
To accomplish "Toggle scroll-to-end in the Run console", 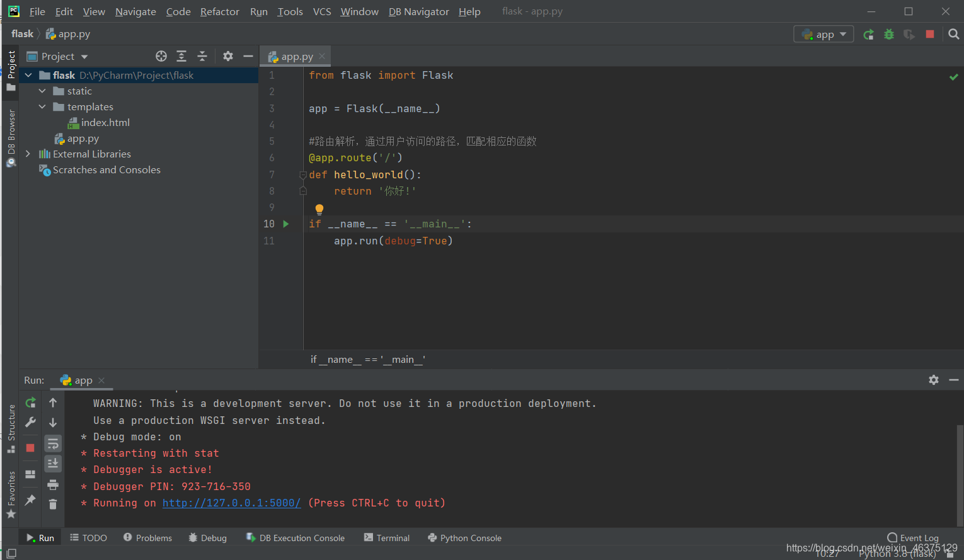I will point(53,464).
